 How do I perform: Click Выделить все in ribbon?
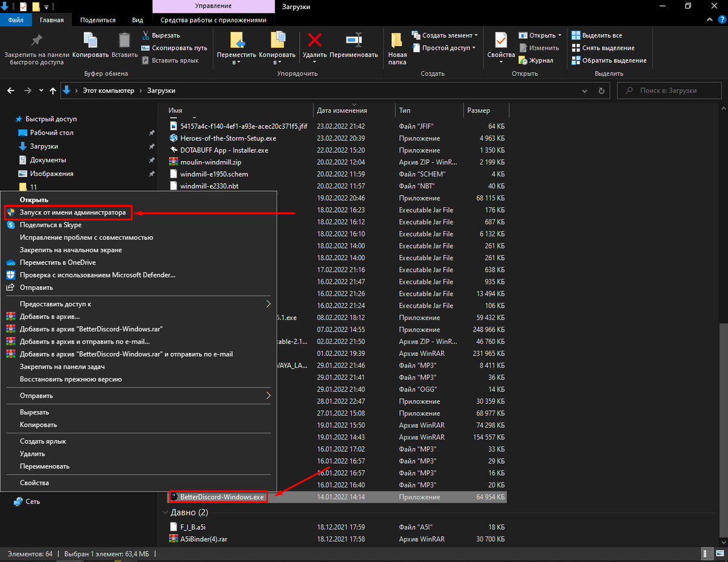click(597, 35)
